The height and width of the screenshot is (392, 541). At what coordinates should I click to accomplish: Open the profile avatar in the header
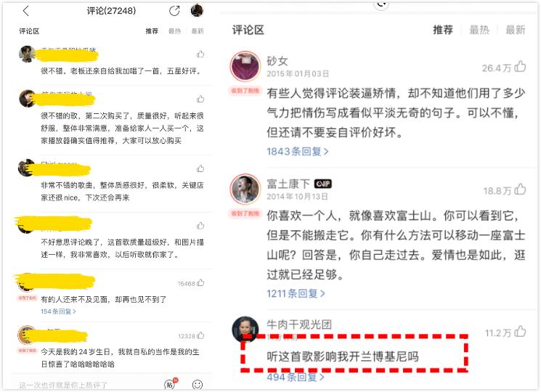(197, 11)
